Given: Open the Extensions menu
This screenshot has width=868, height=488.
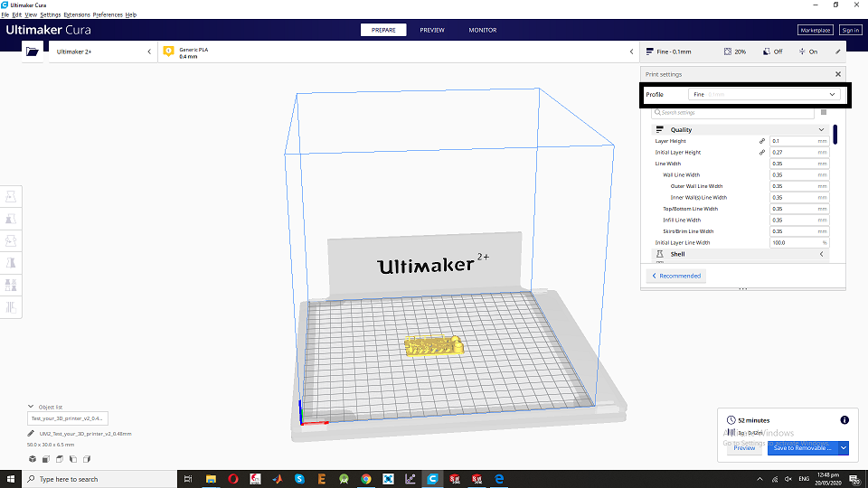Looking at the screenshot, I should point(76,15).
